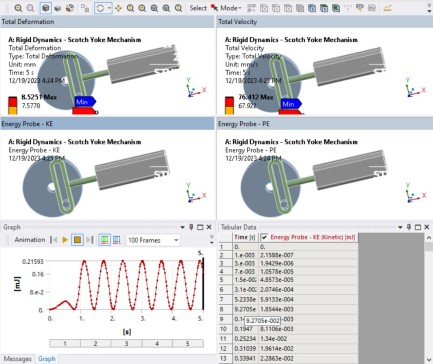The width and height of the screenshot is (433, 364).
Task: Click the Min probe label in the Total Velocity view
Action: click(x=291, y=104)
